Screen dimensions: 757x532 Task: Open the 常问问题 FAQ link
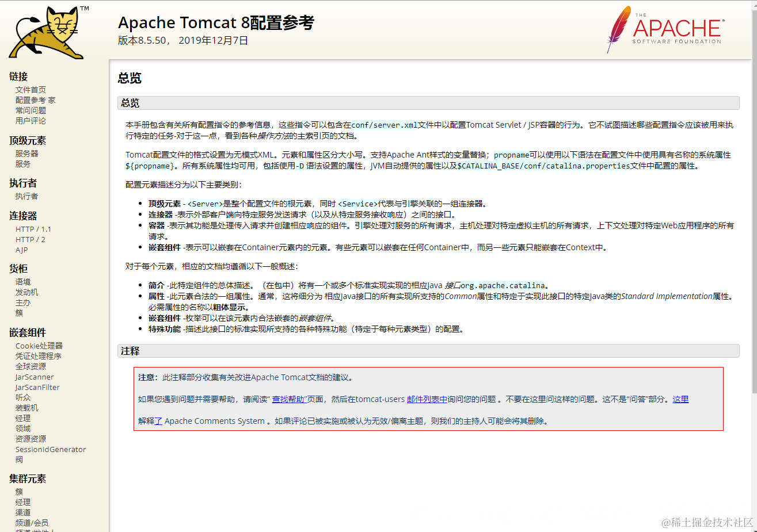tap(31, 110)
